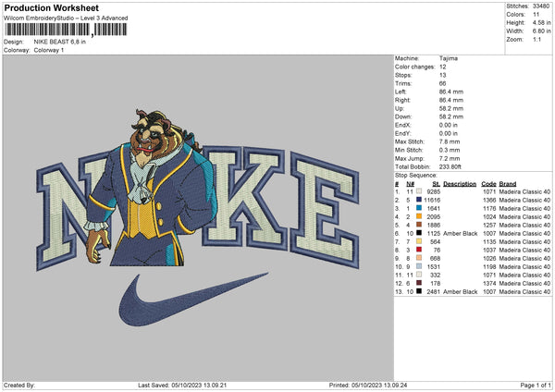Click the Production Worksheet title
This screenshot has width=555, height=392.
click(x=51, y=7)
